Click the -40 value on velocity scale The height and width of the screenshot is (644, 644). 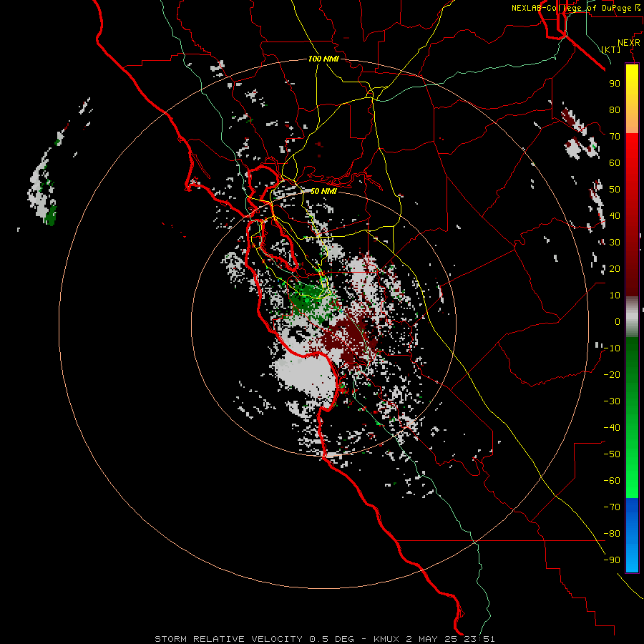612,428
